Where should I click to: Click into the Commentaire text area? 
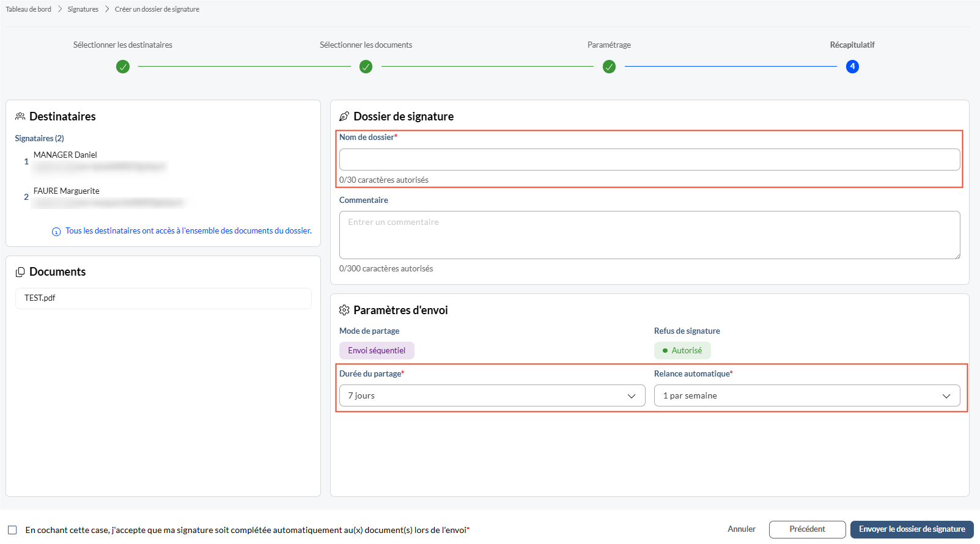(649, 235)
